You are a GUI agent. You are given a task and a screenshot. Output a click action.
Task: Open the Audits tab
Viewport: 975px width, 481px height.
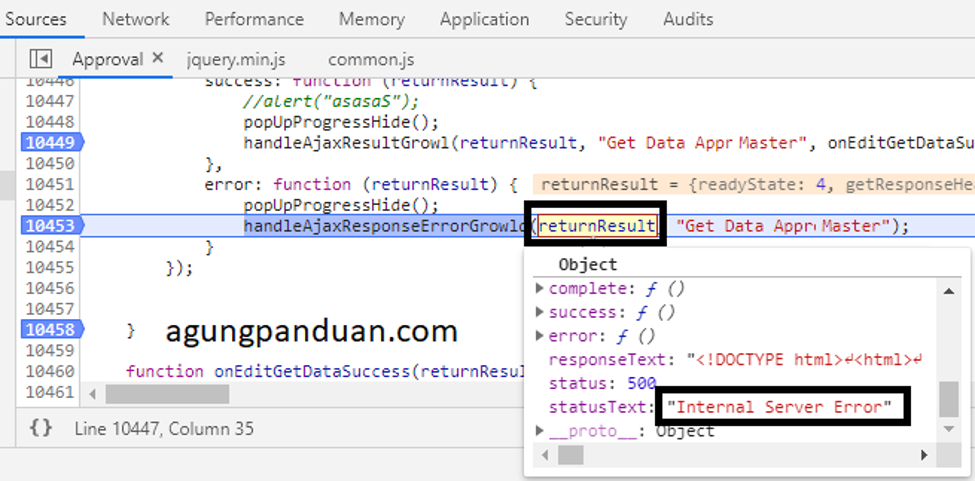(x=688, y=19)
